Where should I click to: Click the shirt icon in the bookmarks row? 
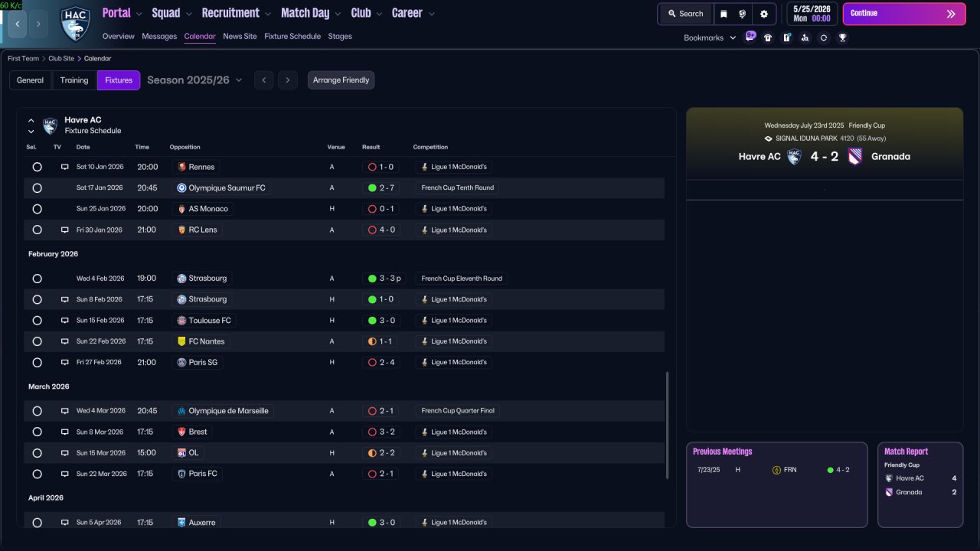coord(768,37)
